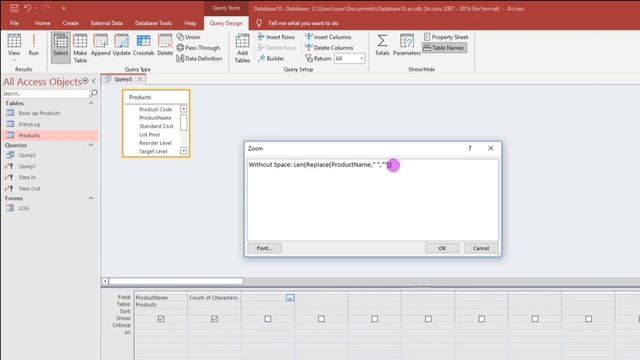Launch the expression Builder
Viewport: 640px width, 360px height.
tap(271, 58)
